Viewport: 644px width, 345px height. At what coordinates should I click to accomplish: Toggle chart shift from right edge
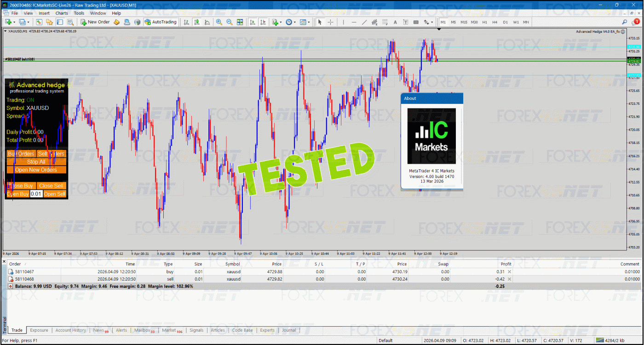(x=263, y=22)
